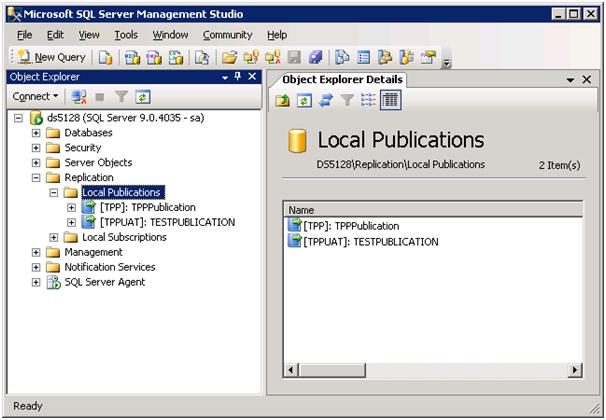Sort by the Name column header
The image size is (606, 420).
pyautogui.click(x=433, y=210)
